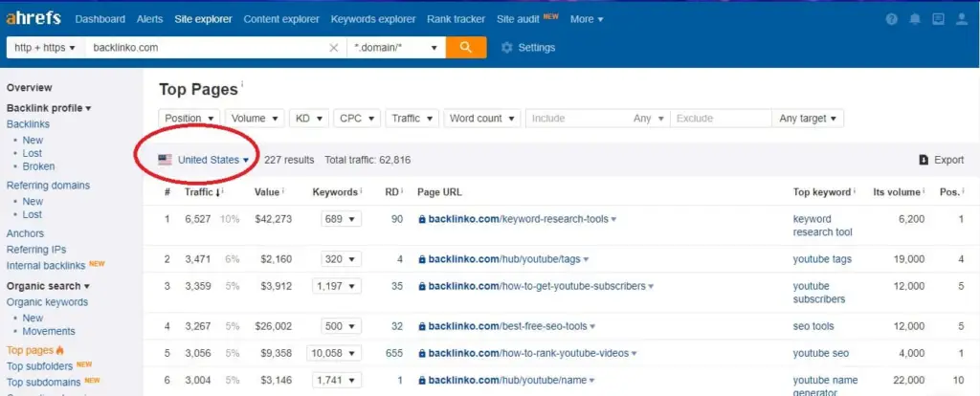Open the Referring domains sidebar link
The height and width of the screenshot is (396, 980).
pos(48,186)
